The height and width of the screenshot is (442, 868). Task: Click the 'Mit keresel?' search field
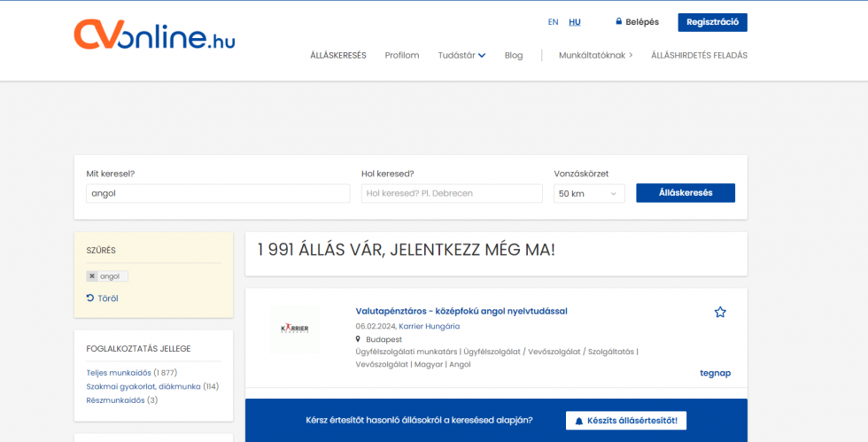pyautogui.click(x=218, y=193)
